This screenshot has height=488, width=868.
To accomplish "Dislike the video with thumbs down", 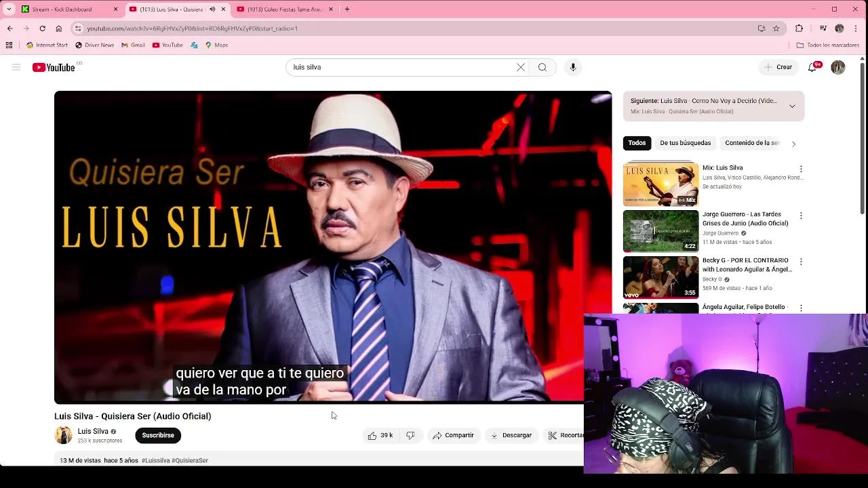I will click(x=410, y=435).
